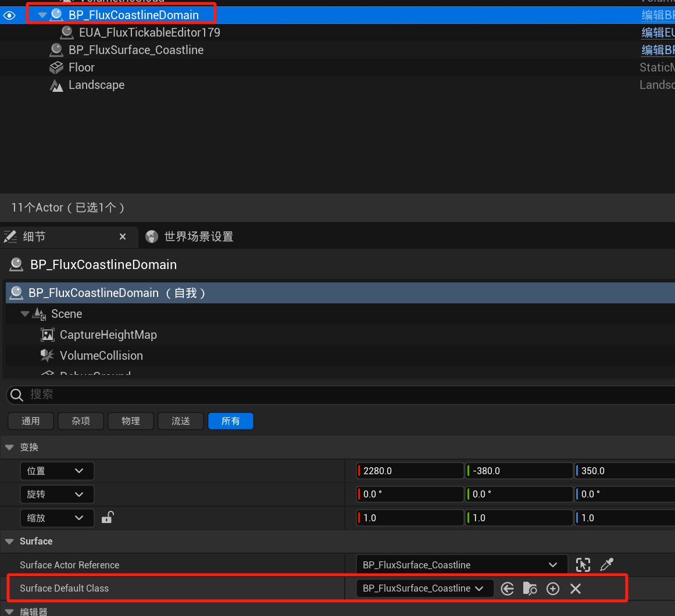Browse to Surface Default Class in content browser

tap(530, 589)
